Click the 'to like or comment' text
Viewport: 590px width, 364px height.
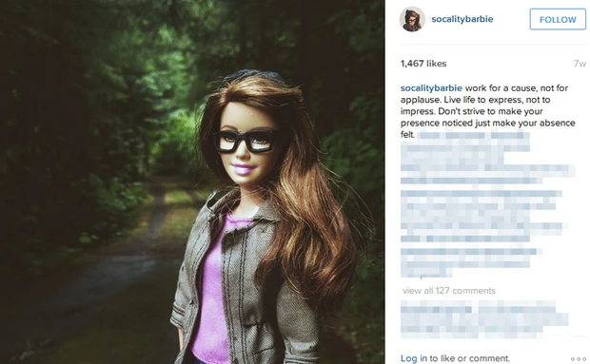coord(469,358)
